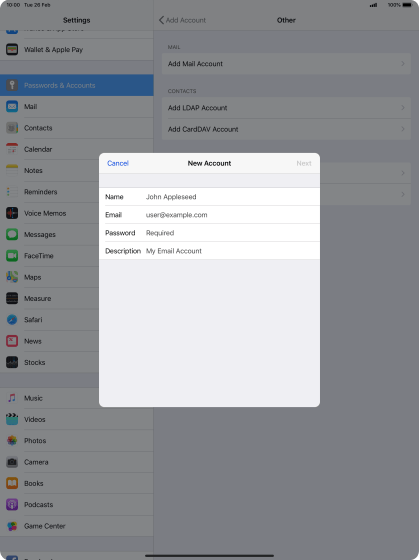The width and height of the screenshot is (419, 560).
Task: Expand Add CardDAV Account chevron
Action: [403, 129]
